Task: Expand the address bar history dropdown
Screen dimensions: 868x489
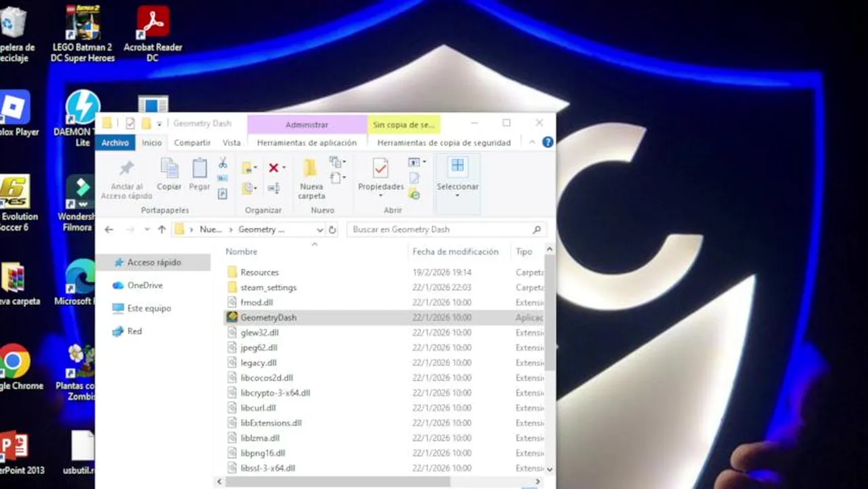Action: [320, 230]
